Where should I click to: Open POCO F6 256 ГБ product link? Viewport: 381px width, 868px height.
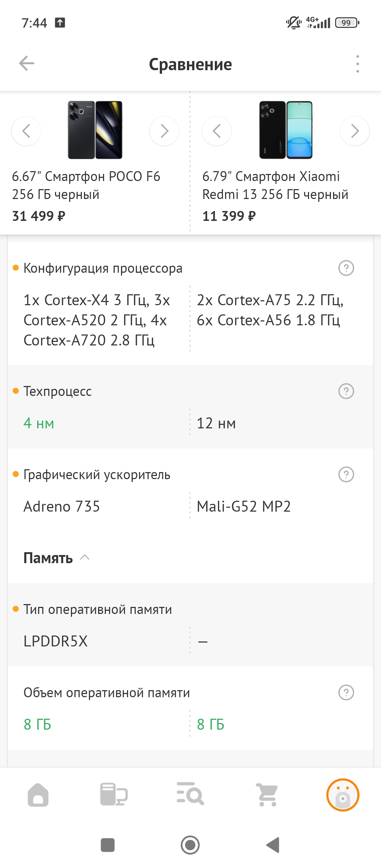click(86, 185)
